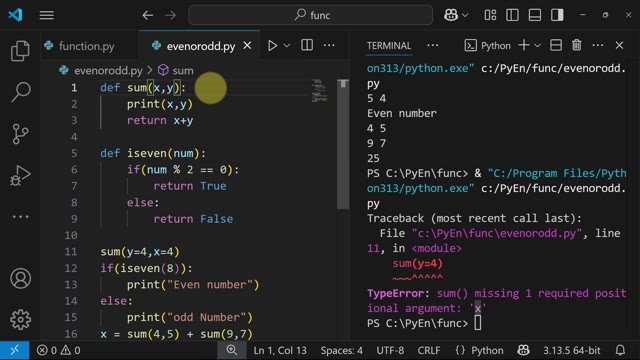
Task: Click line 5 'def iseven(num):' code
Action: click(x=153, y=153)
